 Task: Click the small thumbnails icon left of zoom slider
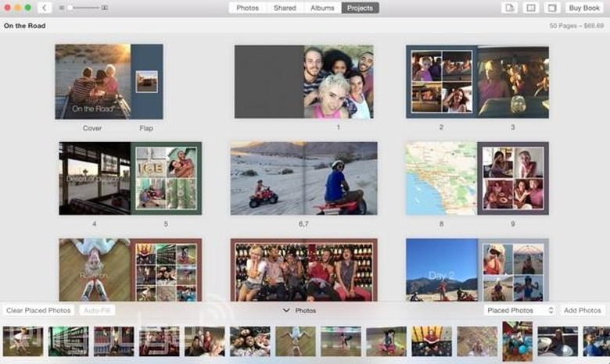pos(60,8)
